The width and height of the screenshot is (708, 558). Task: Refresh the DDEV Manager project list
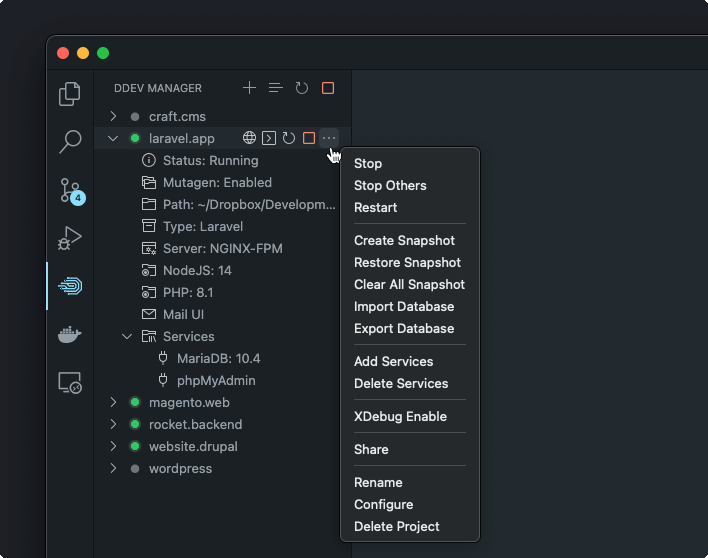(x=302, y=88)
